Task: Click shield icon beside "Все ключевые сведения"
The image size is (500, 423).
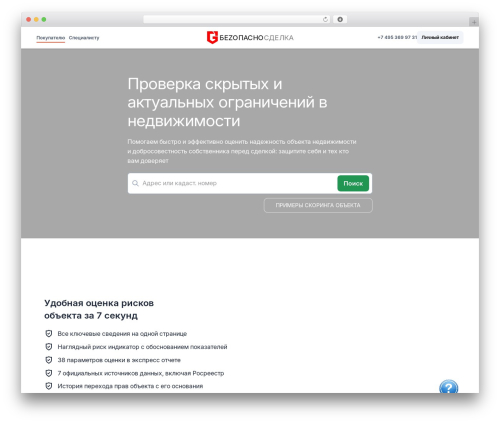Action: [x=49, y=334]
